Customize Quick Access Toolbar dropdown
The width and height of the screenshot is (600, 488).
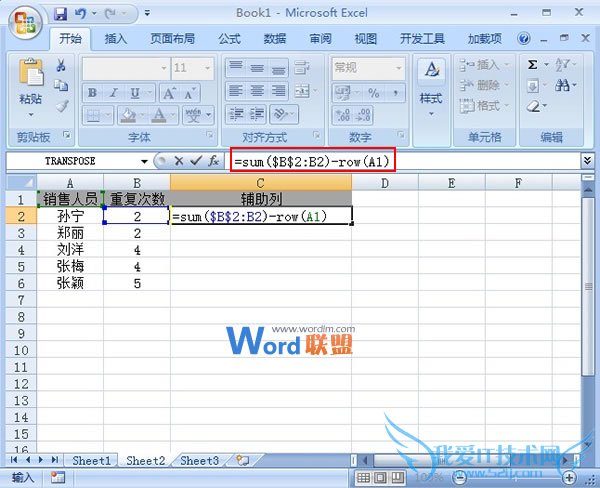pos(147,13)
